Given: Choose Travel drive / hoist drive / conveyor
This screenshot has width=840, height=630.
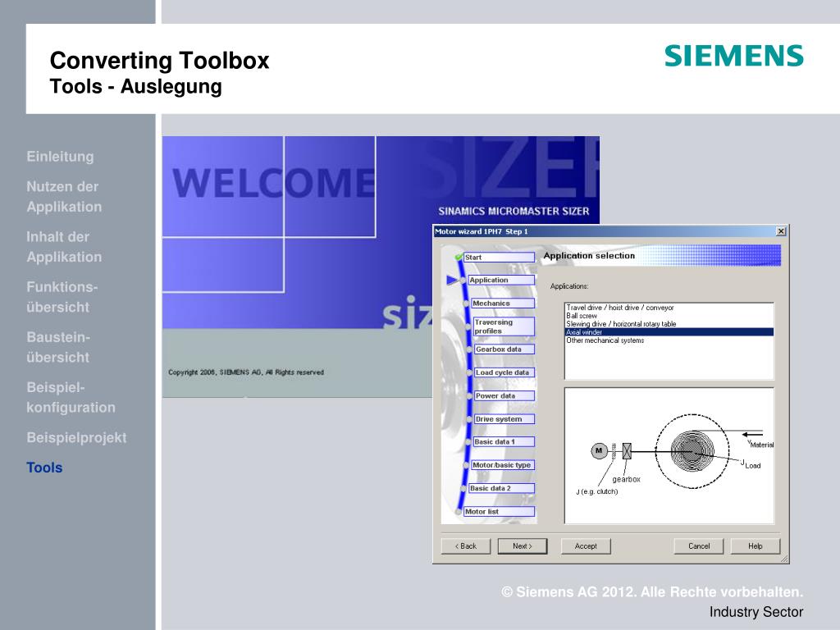Looking at the screenshot, I should [x=669, y=308].
